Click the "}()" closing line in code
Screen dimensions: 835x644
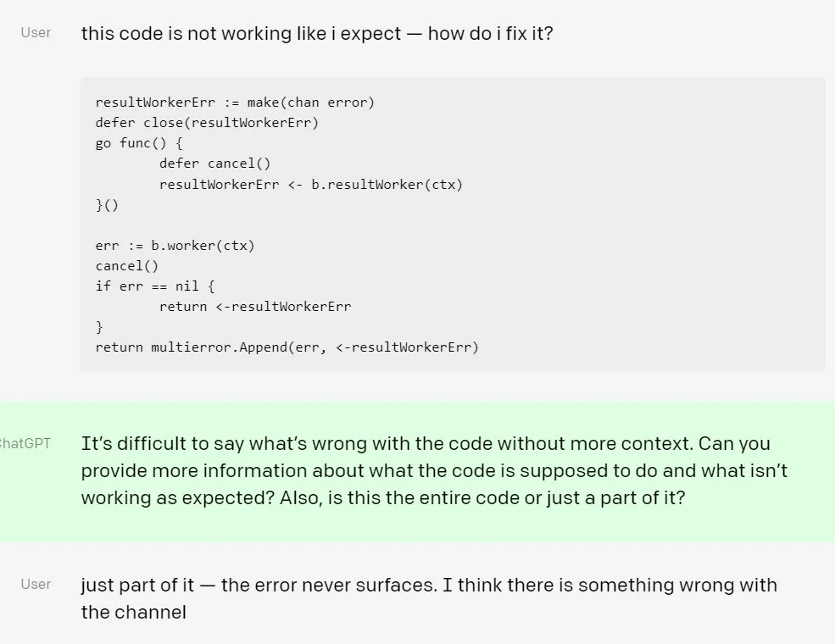[x=108, y=204]
